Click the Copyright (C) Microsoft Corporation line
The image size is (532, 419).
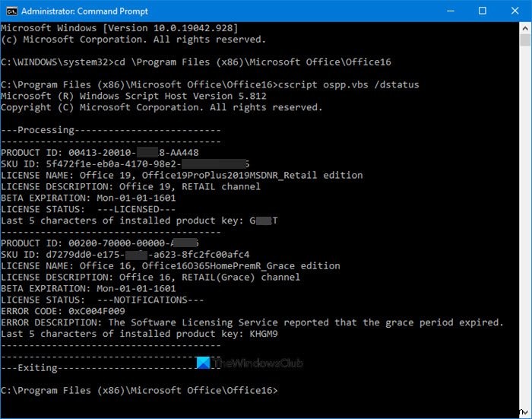(161, 107)
